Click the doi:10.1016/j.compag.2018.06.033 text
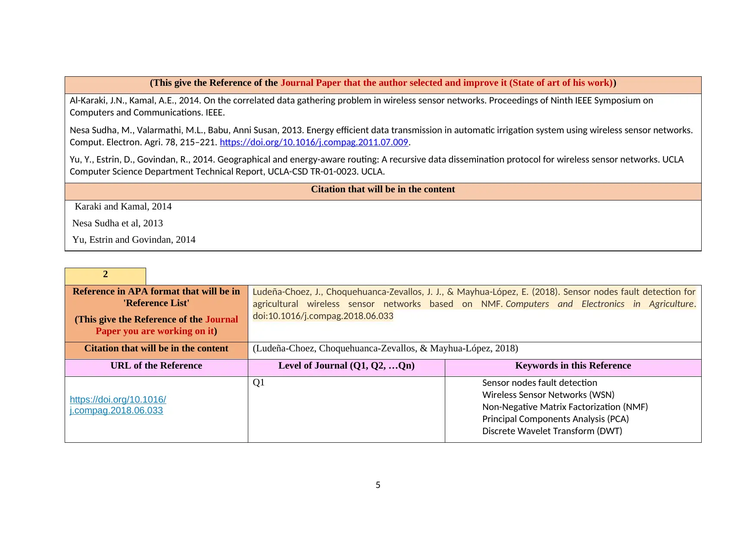The height and width of the screenshot is (535, 756). point(323,316)
